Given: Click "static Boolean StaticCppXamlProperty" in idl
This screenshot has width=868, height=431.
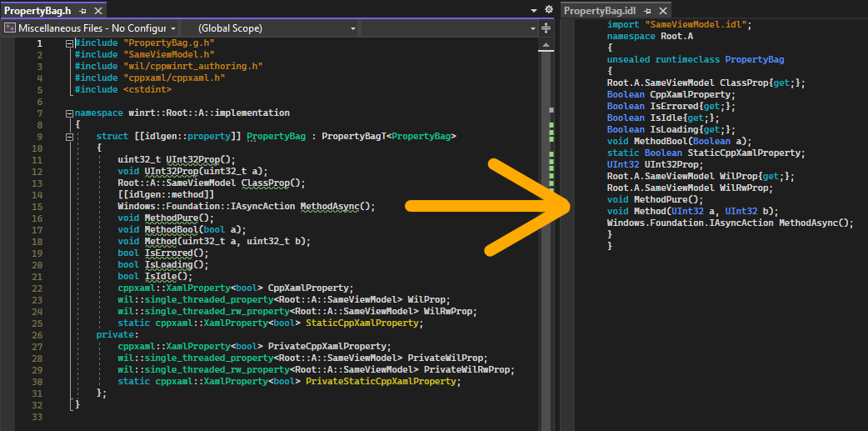Looking at the screenshot, I should (706, 153).
